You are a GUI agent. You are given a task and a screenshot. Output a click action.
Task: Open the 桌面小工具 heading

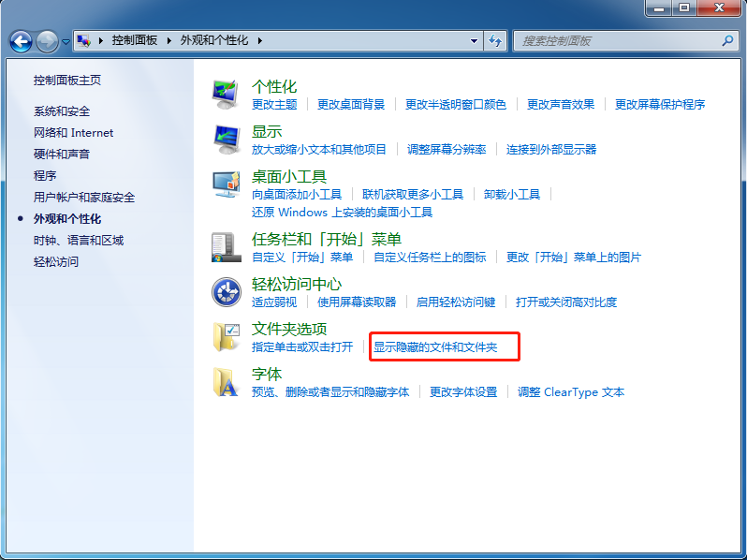pos(289,176)
